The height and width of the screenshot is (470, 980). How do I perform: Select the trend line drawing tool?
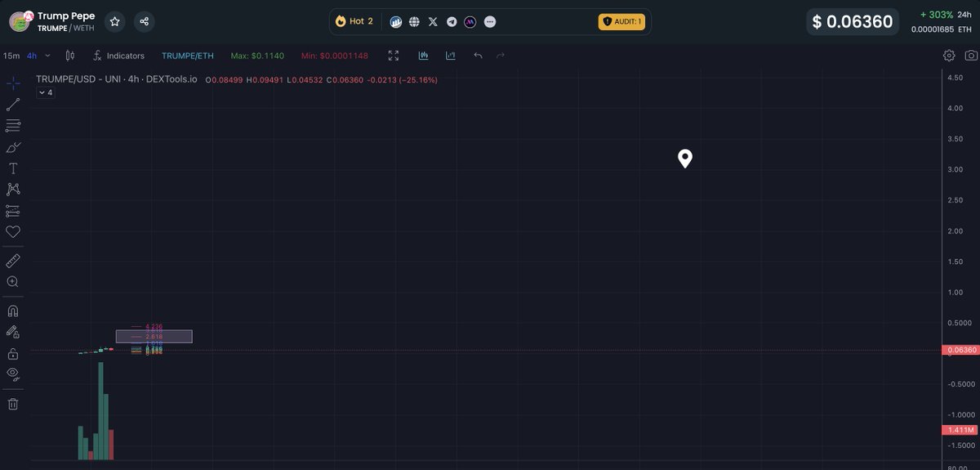13,105
